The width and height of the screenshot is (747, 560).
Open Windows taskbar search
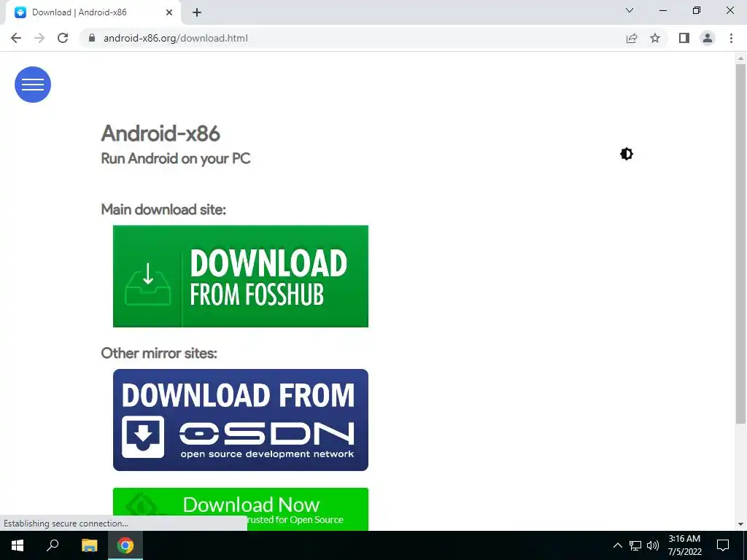pyautogui.click(x=53, y=545)
